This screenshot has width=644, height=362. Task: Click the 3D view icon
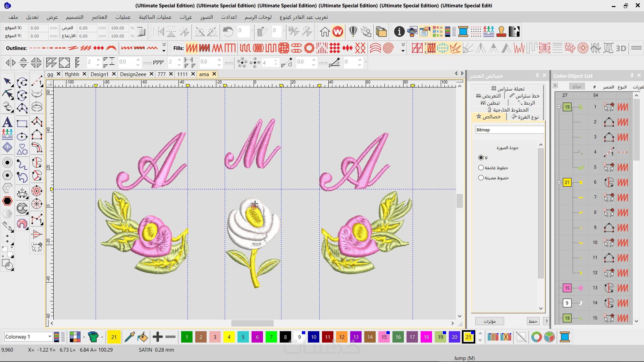pos(621,48)
